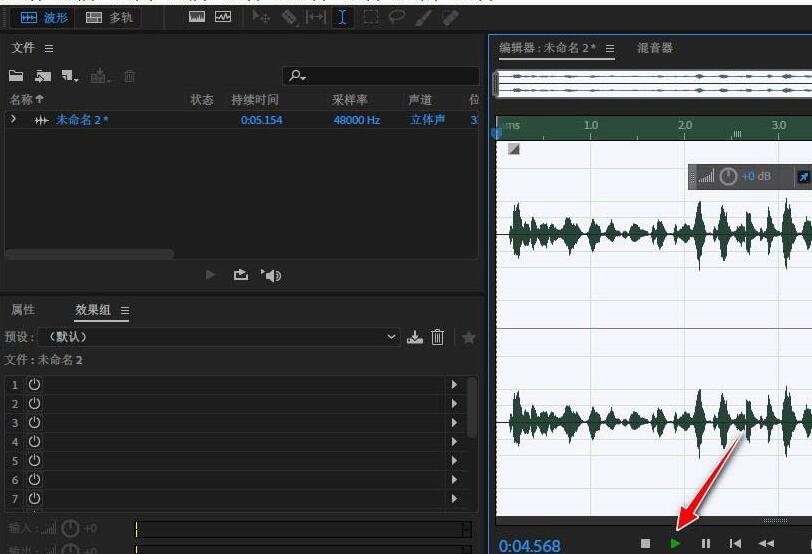The image size is (812, 554).
Task: Toggle power for effect slot 4
Action: click(34, 442)
